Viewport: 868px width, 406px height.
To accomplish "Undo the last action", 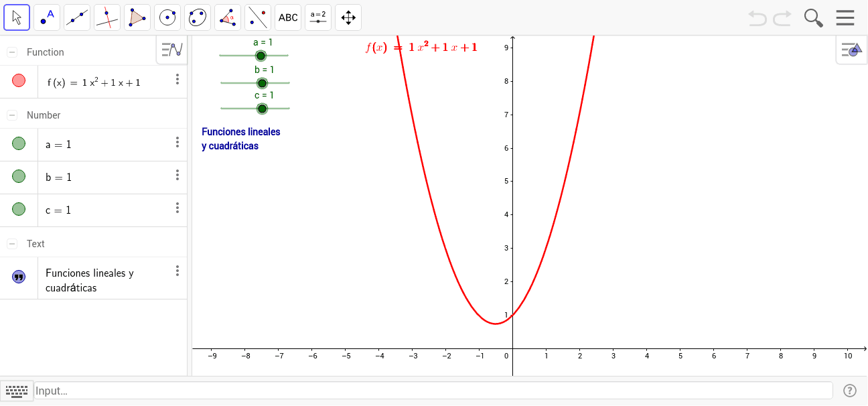I will pyautogui.click(x=757, y=18).
